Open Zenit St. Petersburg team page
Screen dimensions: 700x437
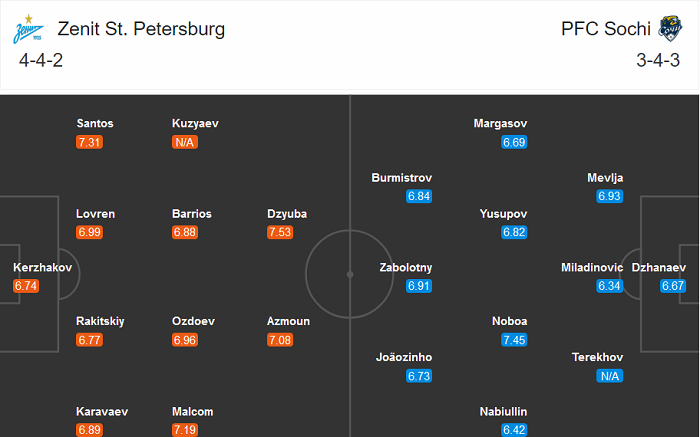point(141,29)
